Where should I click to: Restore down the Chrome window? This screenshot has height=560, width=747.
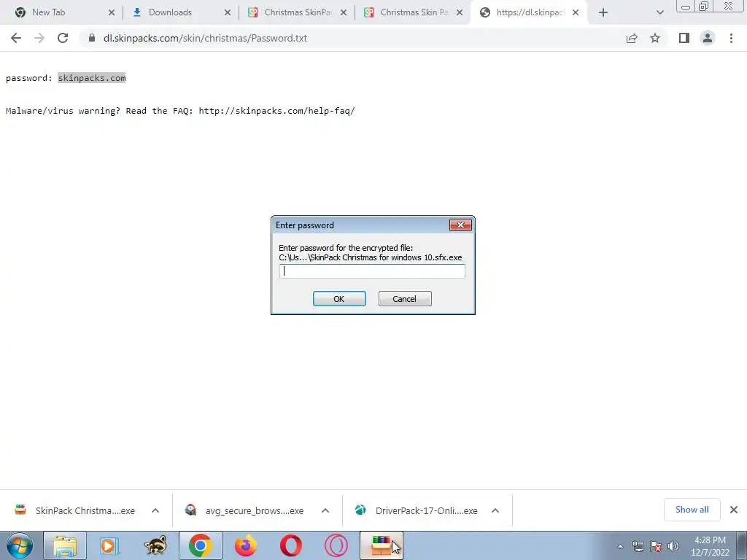(704, 7)
